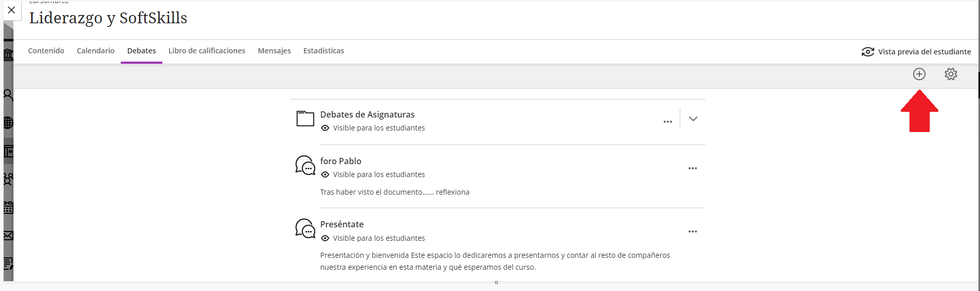This screenshot has width=980, height=291.
Task: Open the envelope messages icon in sidebar
Action: tap(8, 236)
